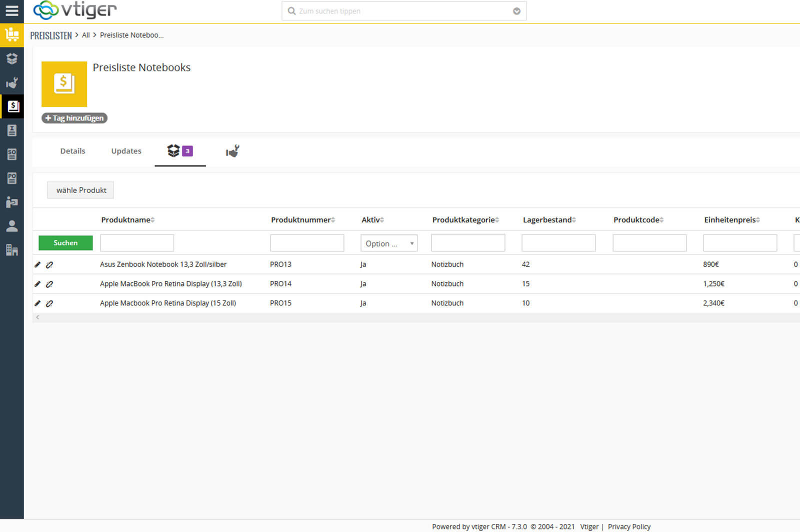Select the Products related tab with badge 3
The width and height of the screenshot is (800, 532).
coord(180,151)
